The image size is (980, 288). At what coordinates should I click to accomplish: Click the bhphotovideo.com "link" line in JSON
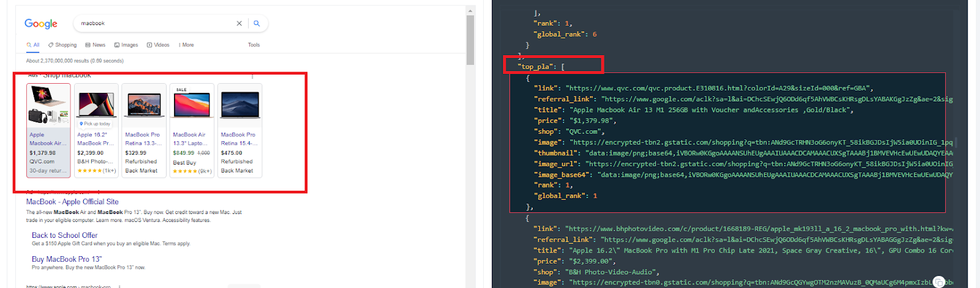click(743, 229)
